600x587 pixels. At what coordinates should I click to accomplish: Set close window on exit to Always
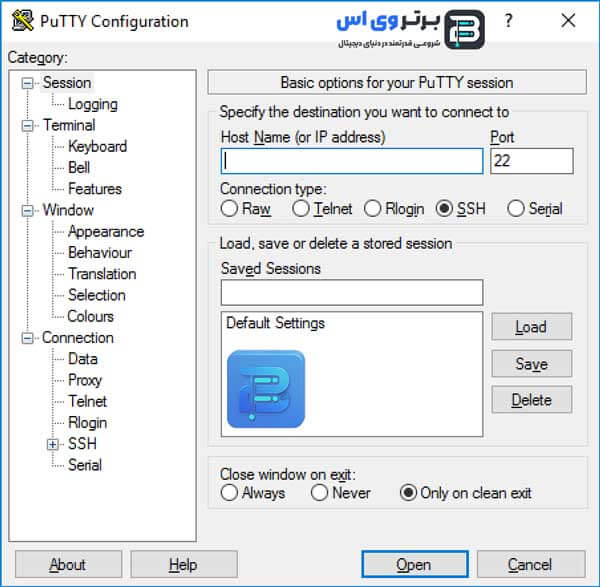pyautogui.click(x=229, y=493)
